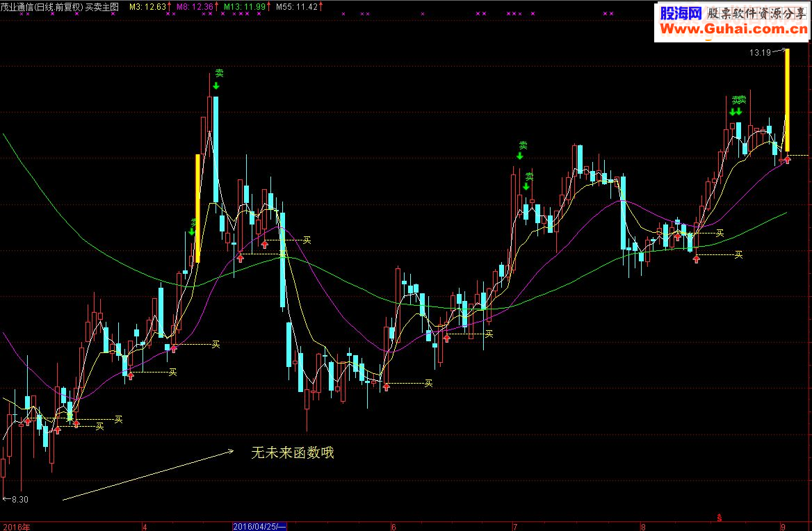Click the stock title 茂业通信(日线.前复权)

click(42, 7)
